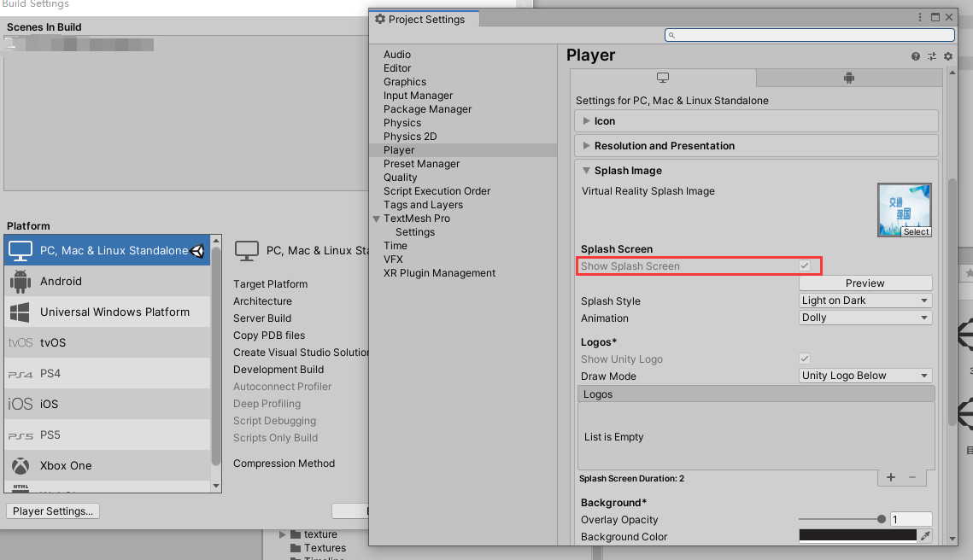Click the Preview splash button
973x560 pixels.
point(865,283)
